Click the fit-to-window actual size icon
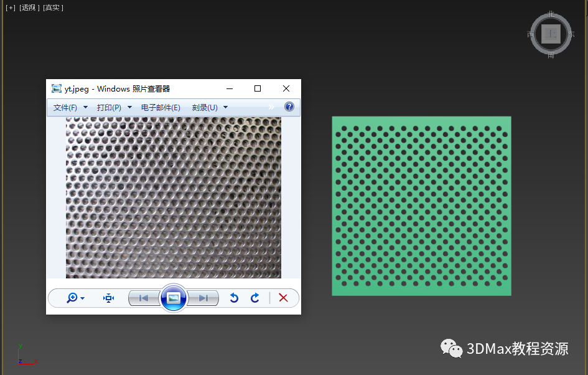 (109, 298)
